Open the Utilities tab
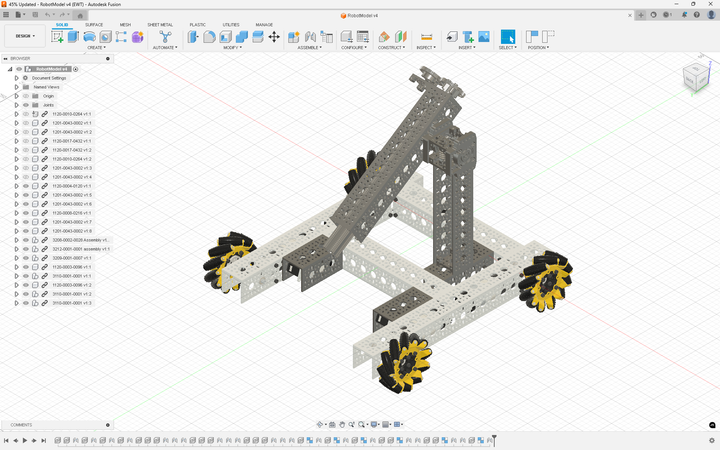This screenshot has height=450, width=720. click(230, 24)
